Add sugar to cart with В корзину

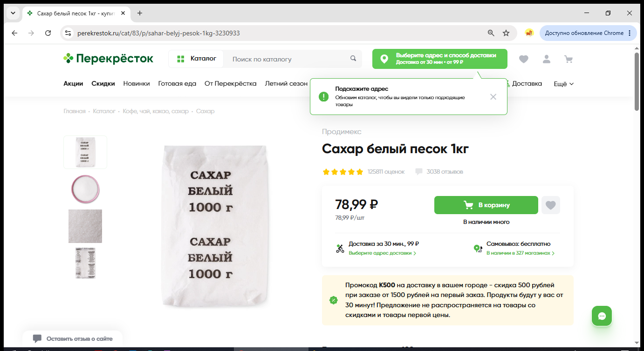486,205
